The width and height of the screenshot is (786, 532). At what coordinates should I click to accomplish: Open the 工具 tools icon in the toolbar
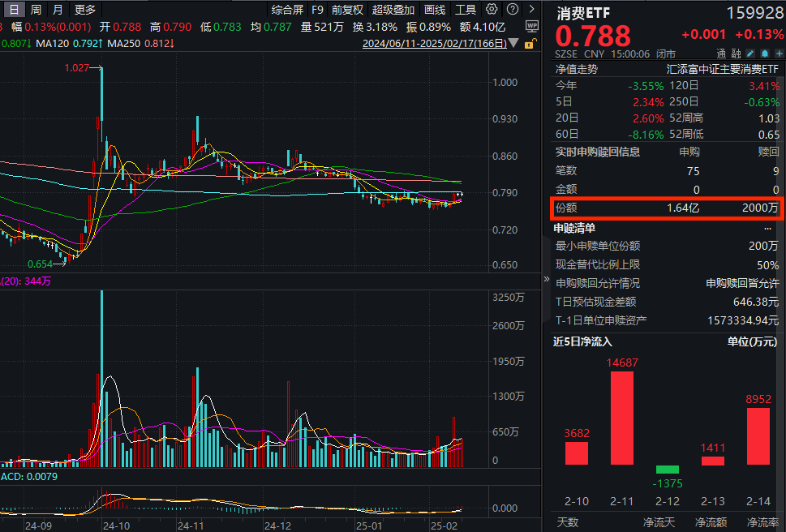(465, 9)
